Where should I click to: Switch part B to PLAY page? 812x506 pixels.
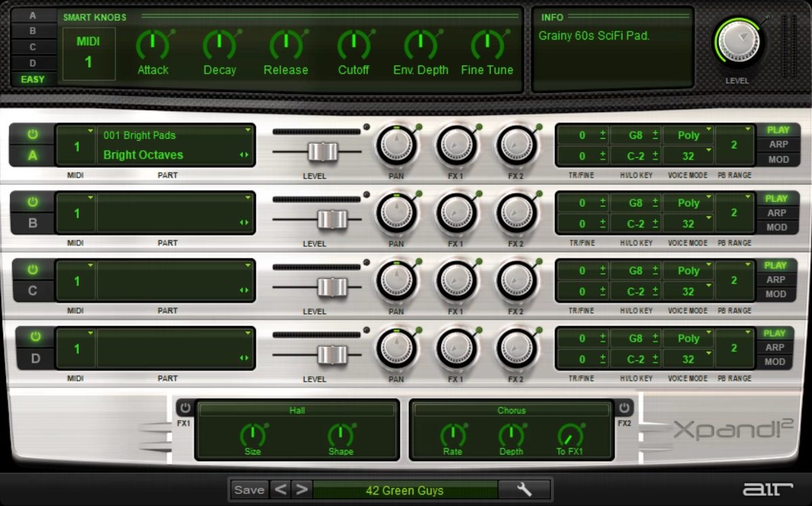[x=777, y=198]
